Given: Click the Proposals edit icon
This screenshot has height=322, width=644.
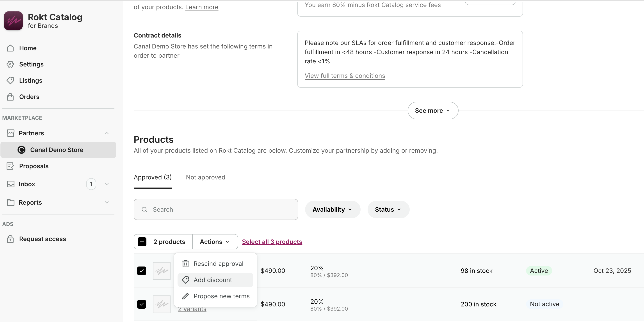Looking at the screenshot, I should click(10, 166).
